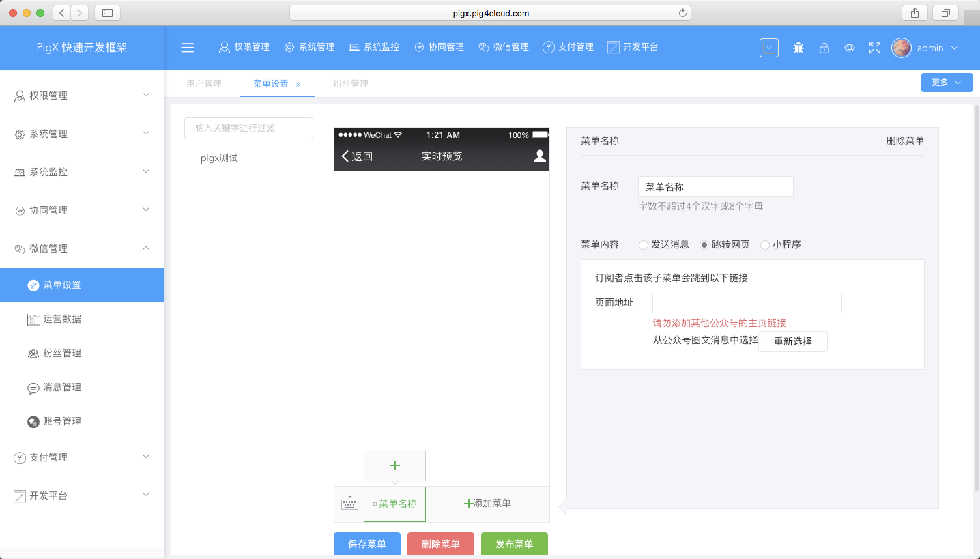Click the eye theme preview icon
Viewport: 980px width, 559px height.
tap(850, 48)
